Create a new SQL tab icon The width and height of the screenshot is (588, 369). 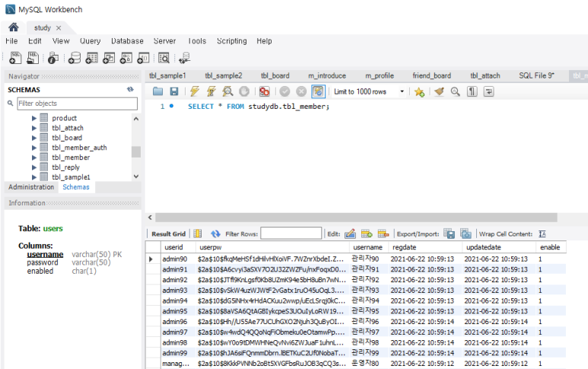tap(15, 58)
